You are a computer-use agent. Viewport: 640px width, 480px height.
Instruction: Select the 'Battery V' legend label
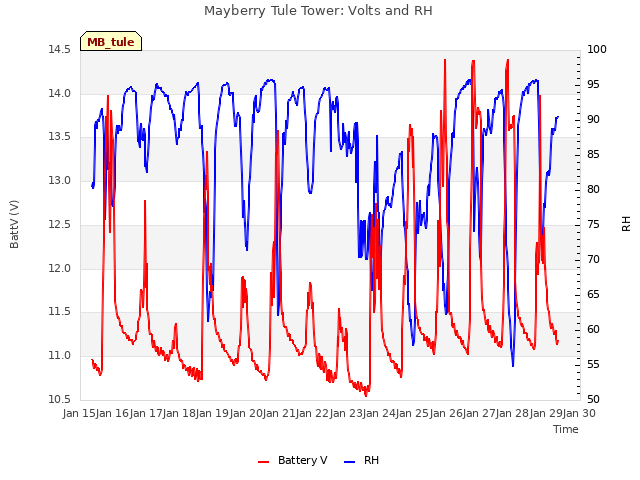[302, 460]
